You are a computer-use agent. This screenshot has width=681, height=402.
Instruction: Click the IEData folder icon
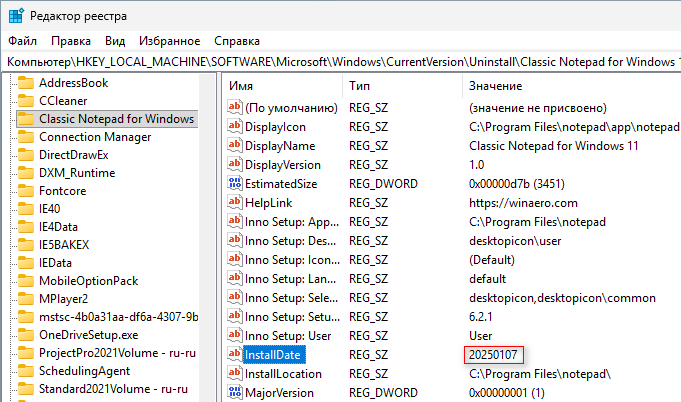(x=26, y=263)
